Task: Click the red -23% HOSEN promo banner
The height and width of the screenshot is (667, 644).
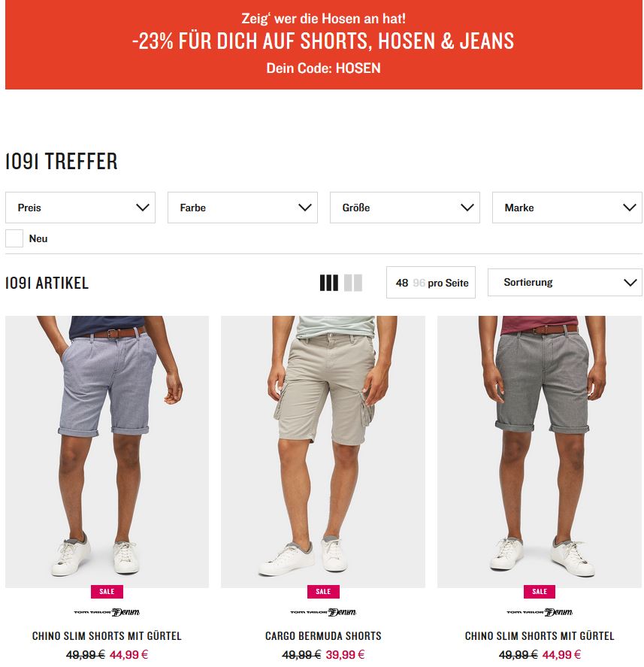Action: pyautogui.click(x=323, y=44)
